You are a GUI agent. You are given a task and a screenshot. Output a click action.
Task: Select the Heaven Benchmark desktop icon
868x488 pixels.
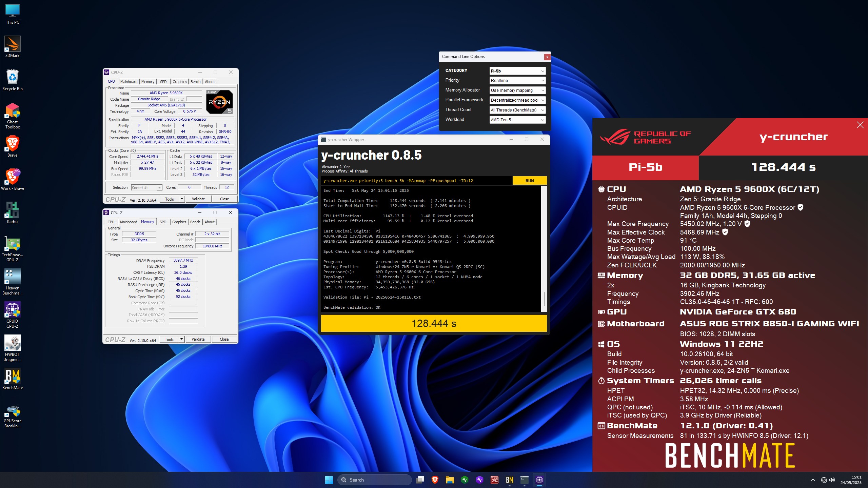[x=13, y=282]
